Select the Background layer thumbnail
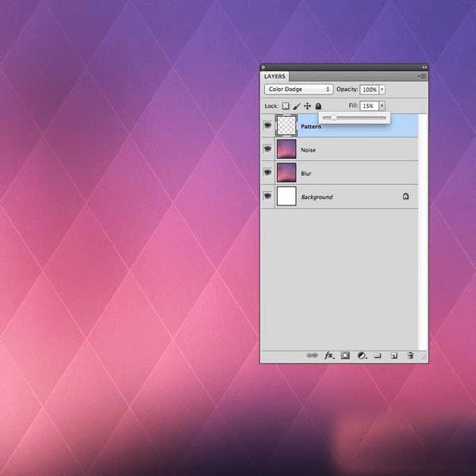 click(286, 196)
